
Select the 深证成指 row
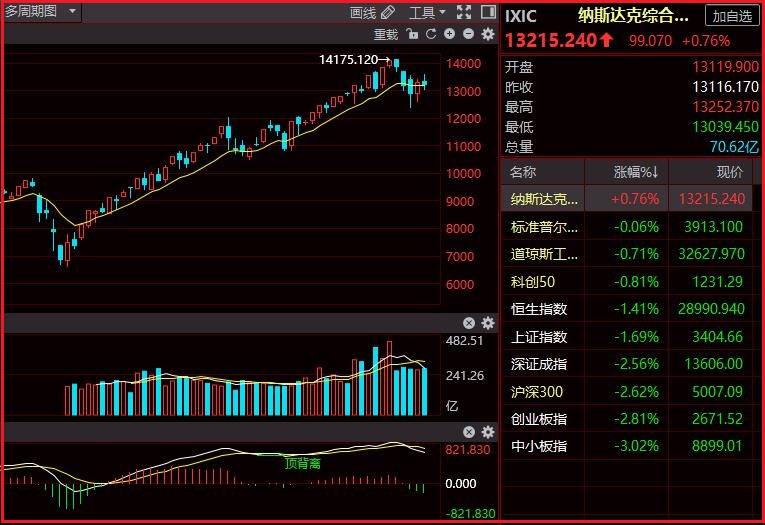tap(627, 363)
